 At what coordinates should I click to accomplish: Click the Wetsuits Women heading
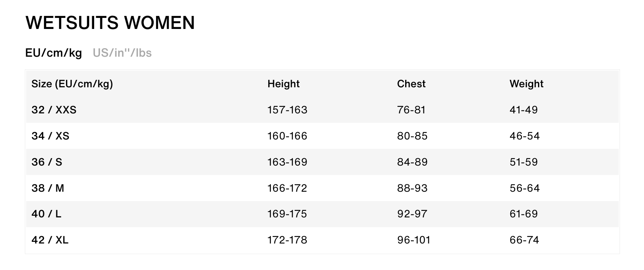(x=110, y=23)
